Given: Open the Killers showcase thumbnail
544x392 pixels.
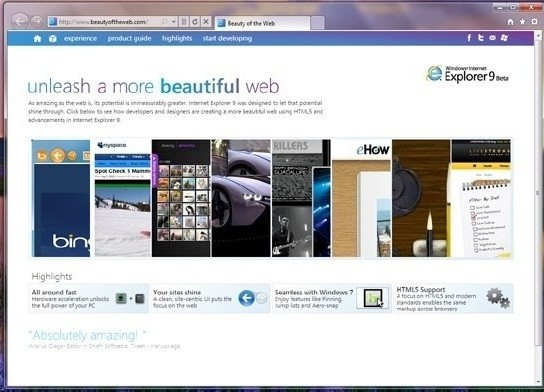Looking at the screenshot, I should (x=301, y=198).
